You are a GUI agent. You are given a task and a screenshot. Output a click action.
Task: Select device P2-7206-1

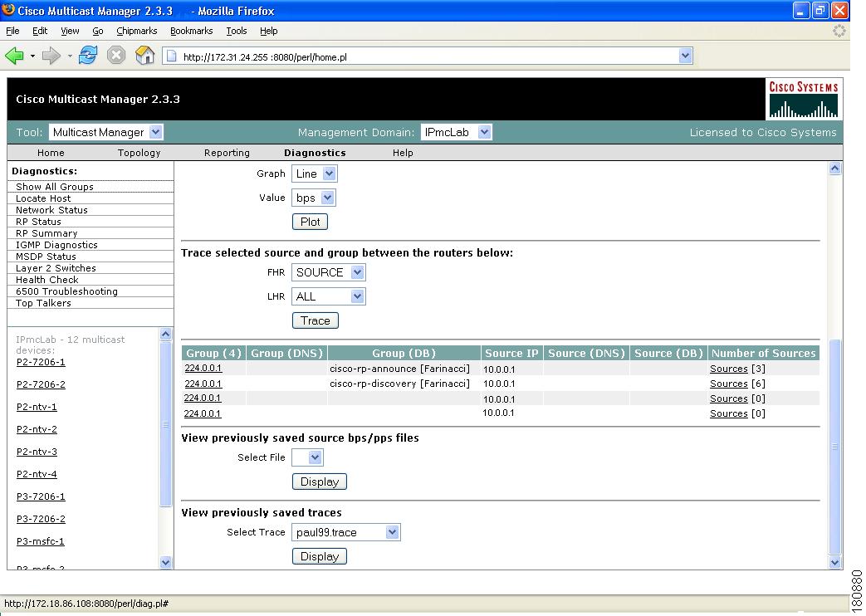point(41,363)
